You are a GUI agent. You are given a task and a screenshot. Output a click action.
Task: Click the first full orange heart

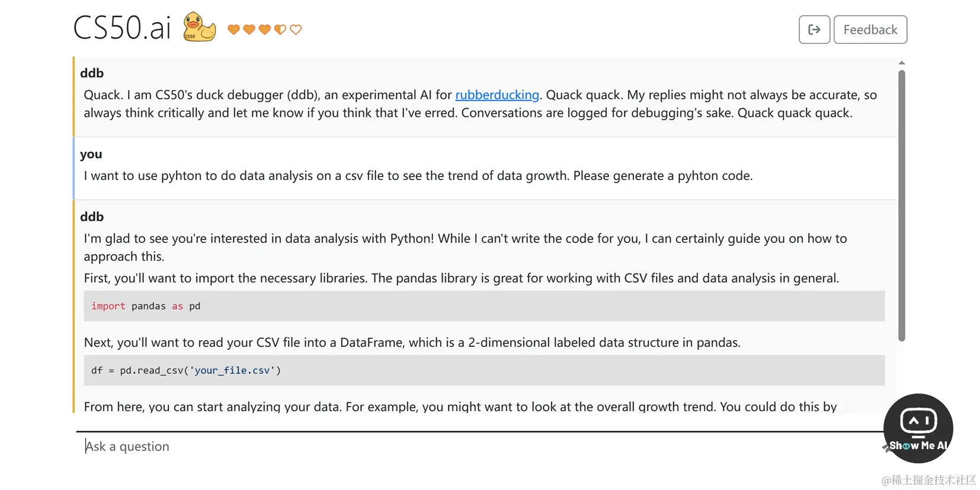point(233,30)
